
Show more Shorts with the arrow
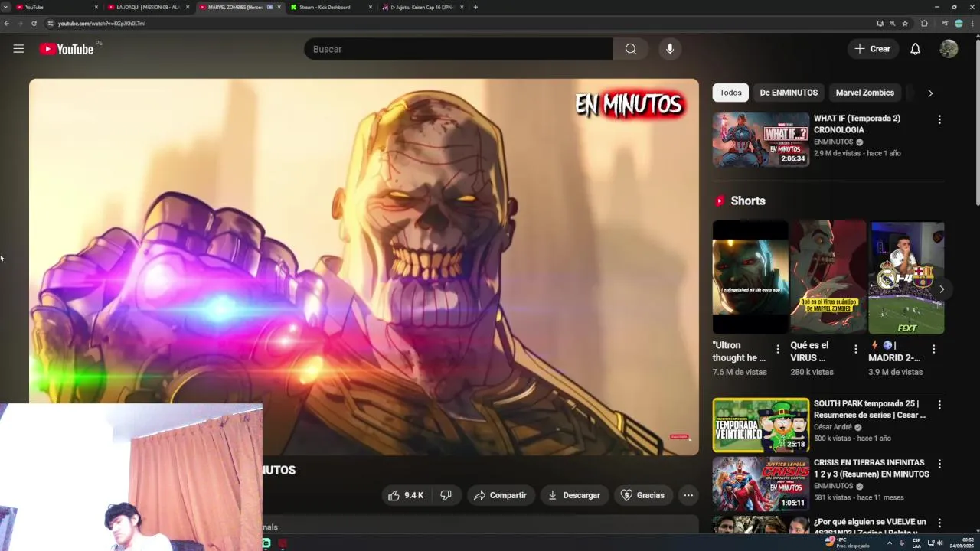[x=941, y=289]
